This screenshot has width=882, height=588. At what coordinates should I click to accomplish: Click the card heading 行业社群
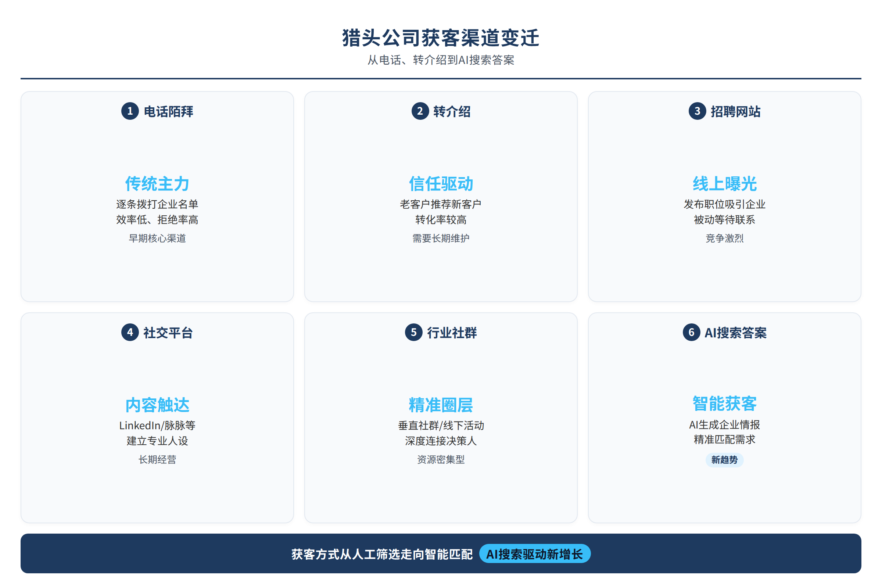(452, 333)
